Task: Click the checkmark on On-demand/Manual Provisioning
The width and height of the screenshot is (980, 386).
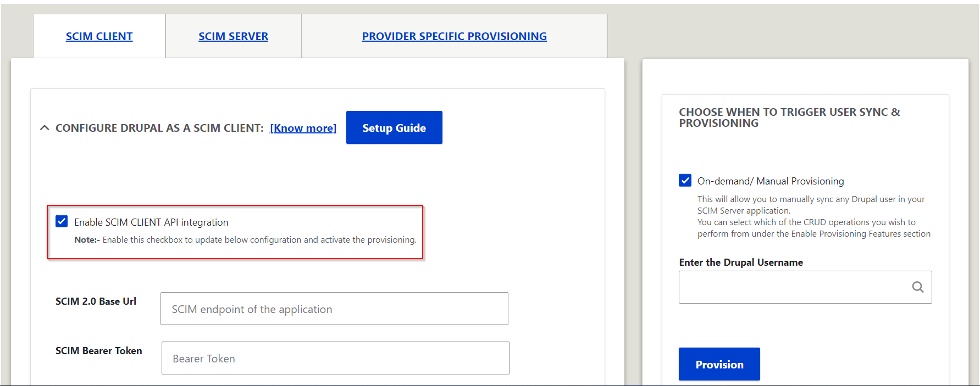Action: [685, 180]
